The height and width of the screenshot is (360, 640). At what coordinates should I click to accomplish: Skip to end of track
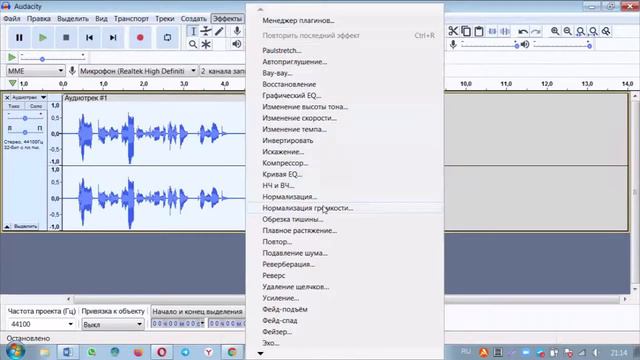[113, 38]
